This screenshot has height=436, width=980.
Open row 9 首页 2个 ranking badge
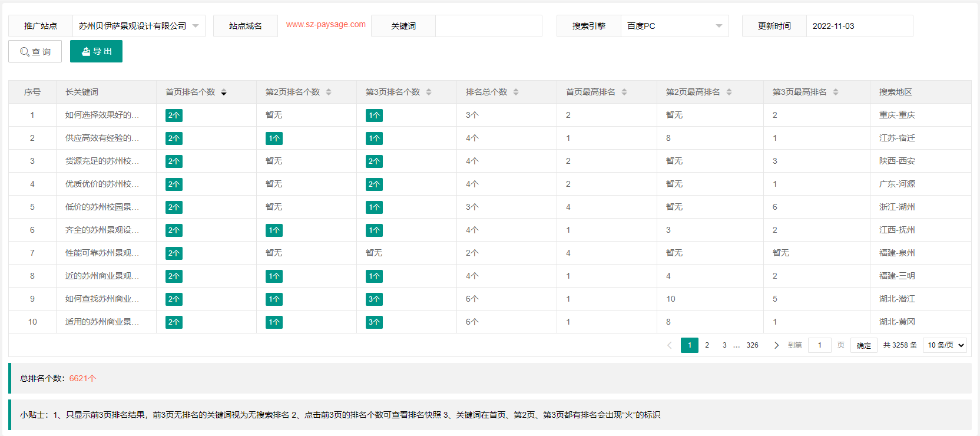click(x=174, y=299)
